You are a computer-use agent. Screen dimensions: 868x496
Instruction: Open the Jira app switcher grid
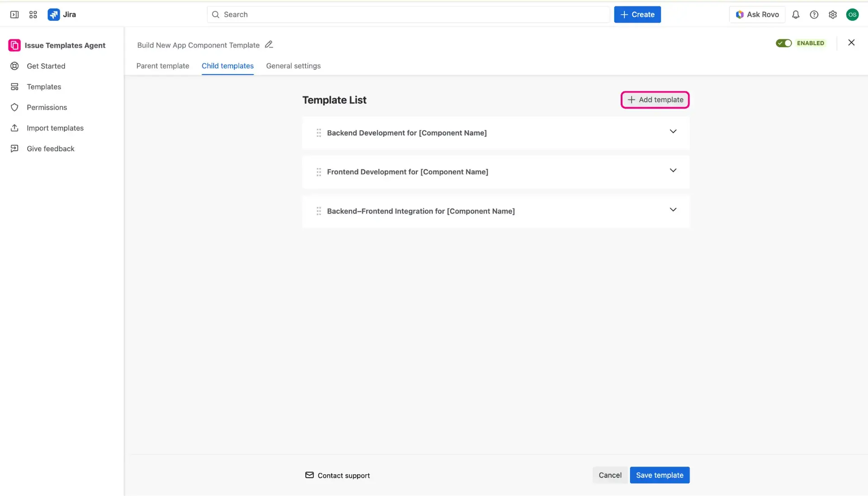coord(33,14)
